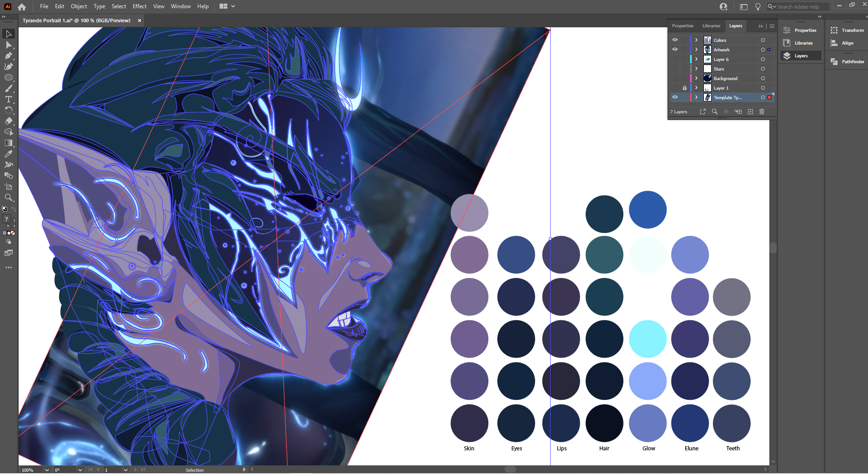The image size is (868, 474).
Task: Show the Stars layer visibility
Action: pyautogui.click(x=675, y=69)
